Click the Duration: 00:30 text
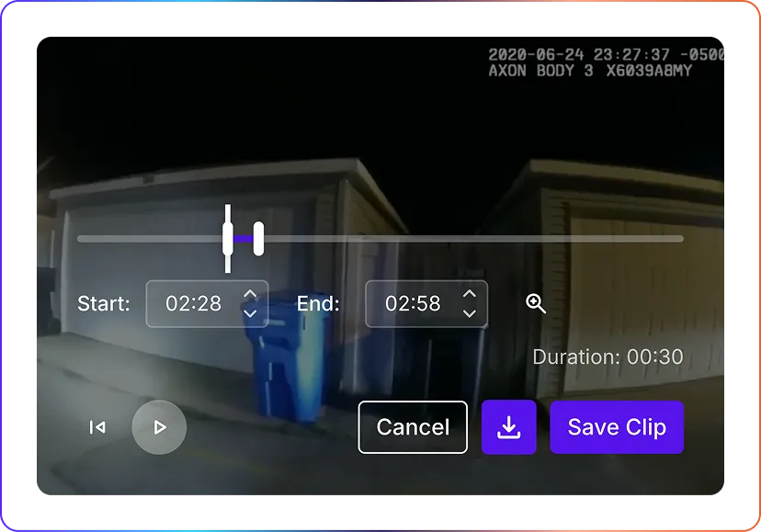The image size is (761, 532). tap(608, 357)
